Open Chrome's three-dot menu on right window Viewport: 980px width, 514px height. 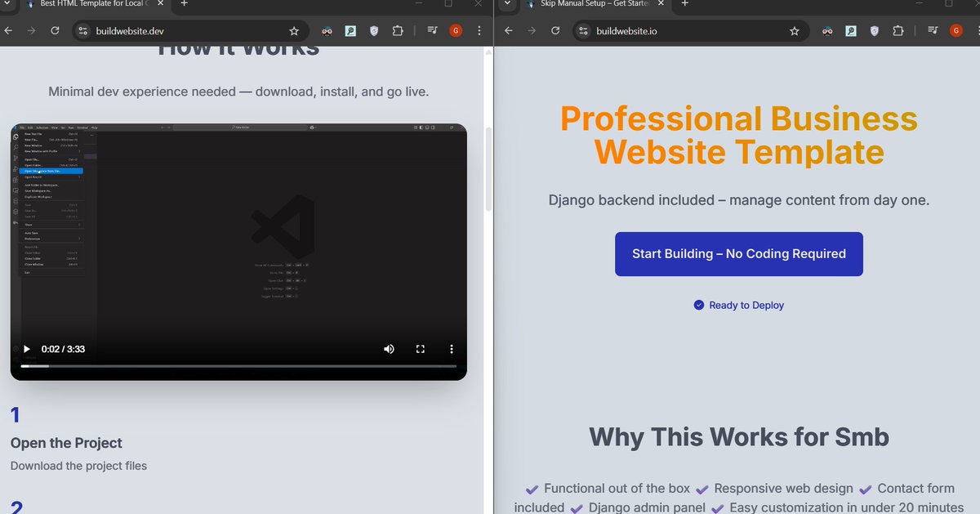[x=977, y=30]
